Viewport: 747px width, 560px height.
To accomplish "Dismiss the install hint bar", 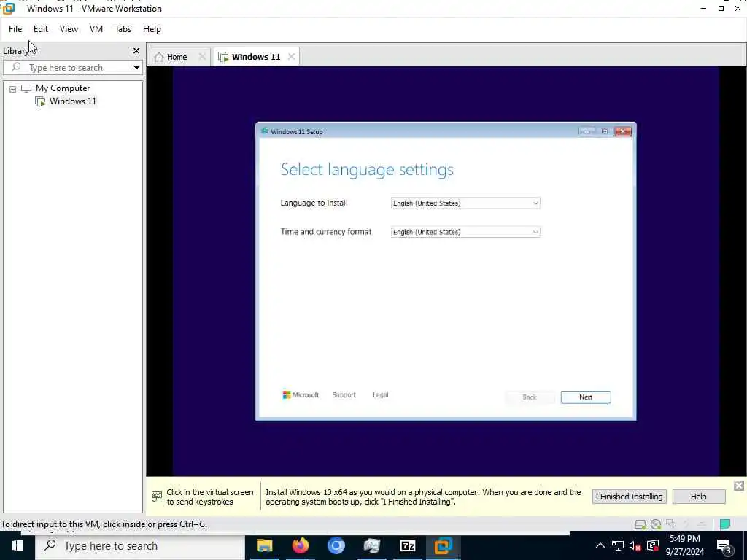I will pos(738,486).
